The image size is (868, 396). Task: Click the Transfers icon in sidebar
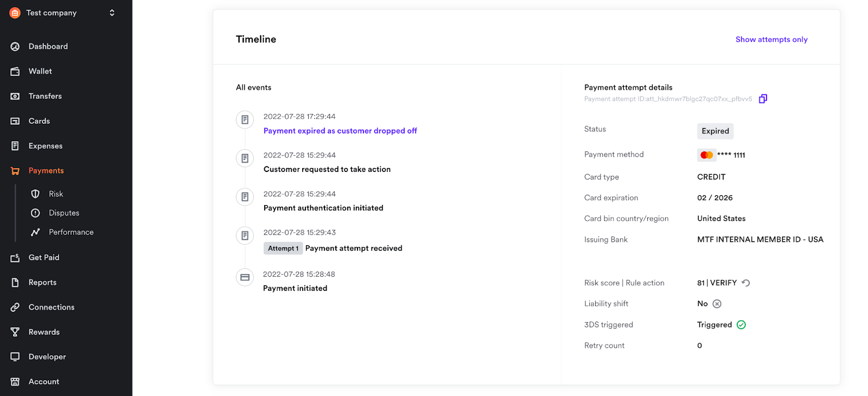(15, 96)
